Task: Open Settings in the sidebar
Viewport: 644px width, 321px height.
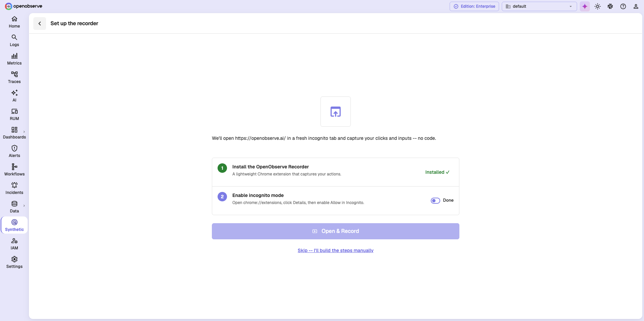Action: [x=14, y=263]
